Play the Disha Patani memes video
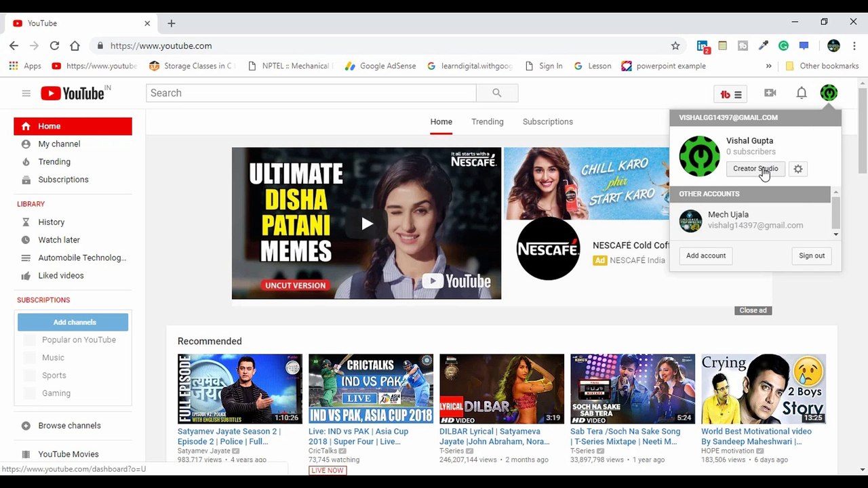Screen dimensions: 868x488 [366, 224]
